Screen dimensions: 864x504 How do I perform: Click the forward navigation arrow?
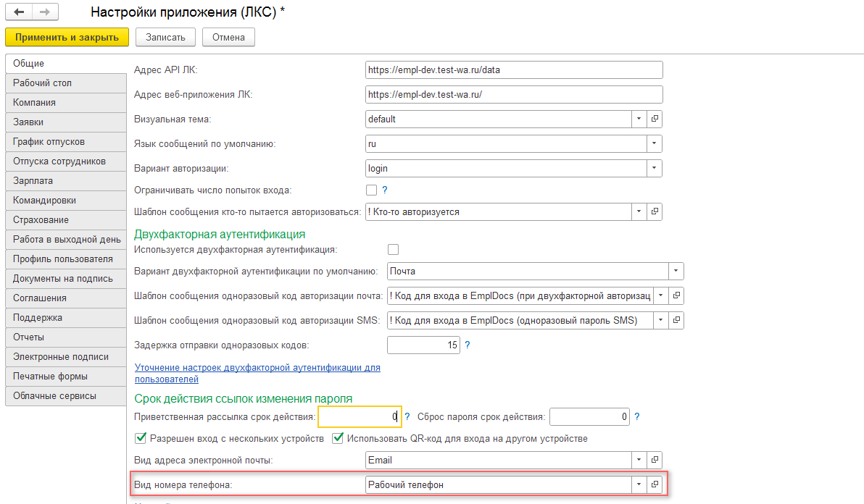click(45, 12)
